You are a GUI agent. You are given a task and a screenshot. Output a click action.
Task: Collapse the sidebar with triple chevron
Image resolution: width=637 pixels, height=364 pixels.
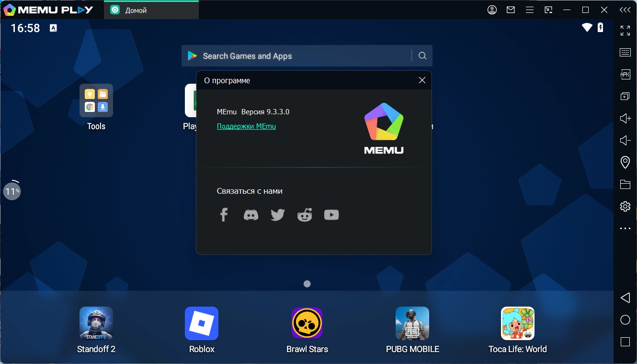[625, 10]
